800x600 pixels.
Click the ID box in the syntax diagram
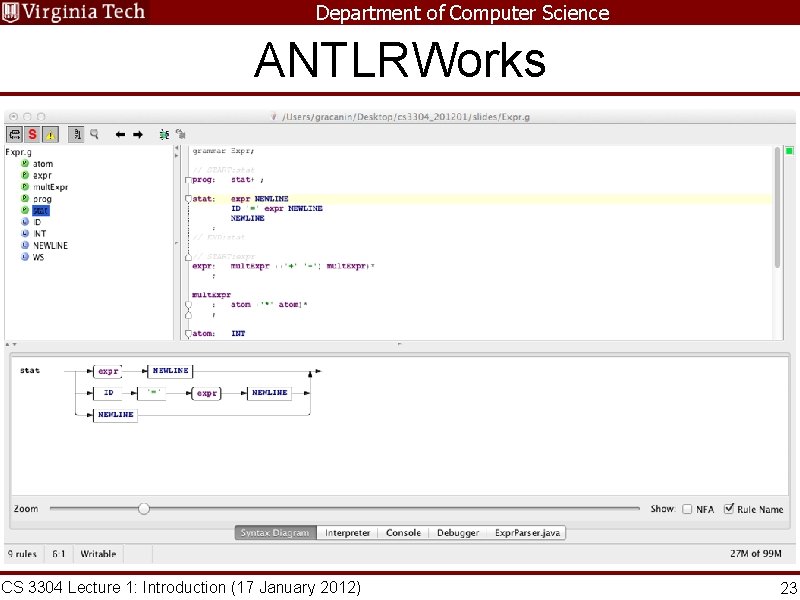[x=108, y=393]
